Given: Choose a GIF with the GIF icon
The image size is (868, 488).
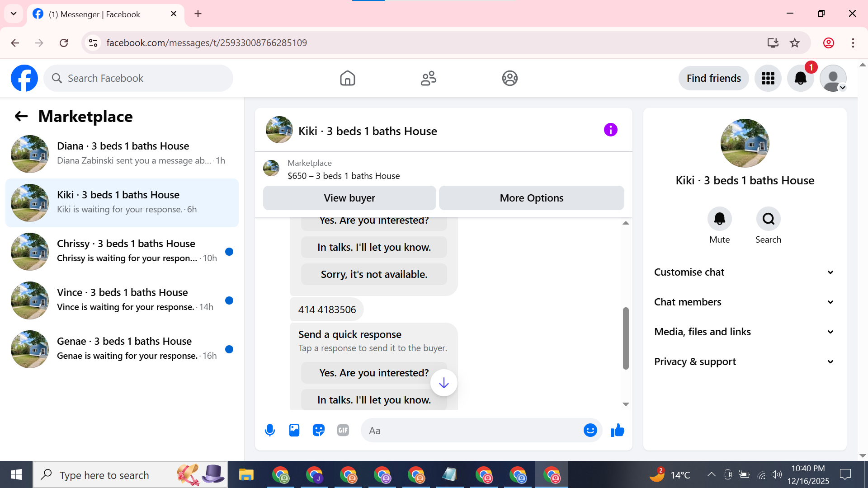Looking at the screenshot, I should [x=343, y=430].
